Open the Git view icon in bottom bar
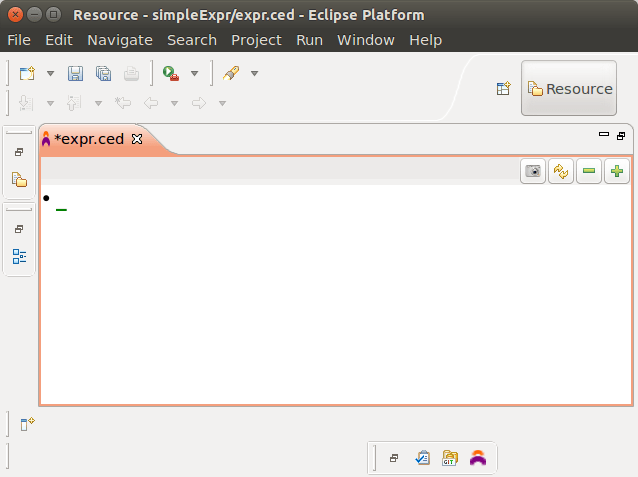The image size is (638, 477). click(450, 458)
